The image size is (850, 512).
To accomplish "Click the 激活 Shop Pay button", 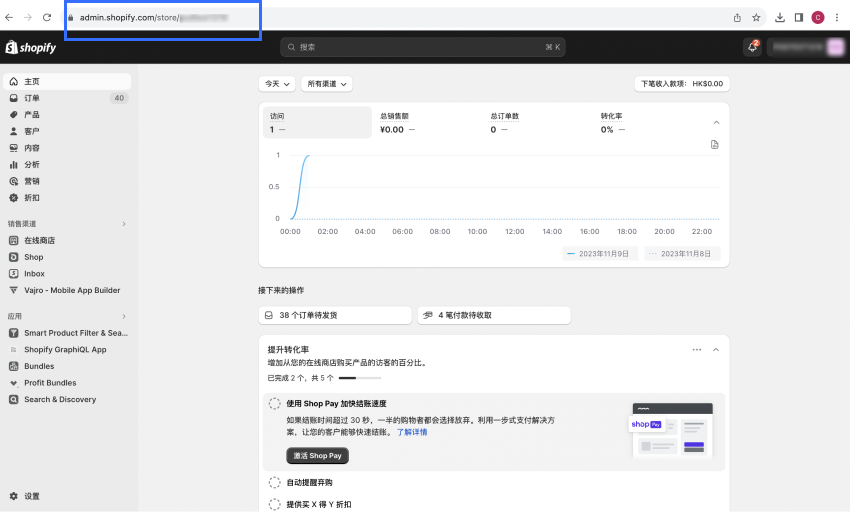I will [x=317, y=455].
